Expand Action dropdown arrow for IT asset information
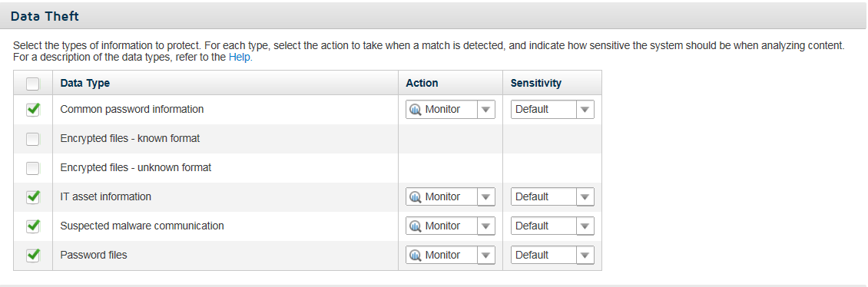The height and width of the screenshot is (287, 868). pos(485,197)
